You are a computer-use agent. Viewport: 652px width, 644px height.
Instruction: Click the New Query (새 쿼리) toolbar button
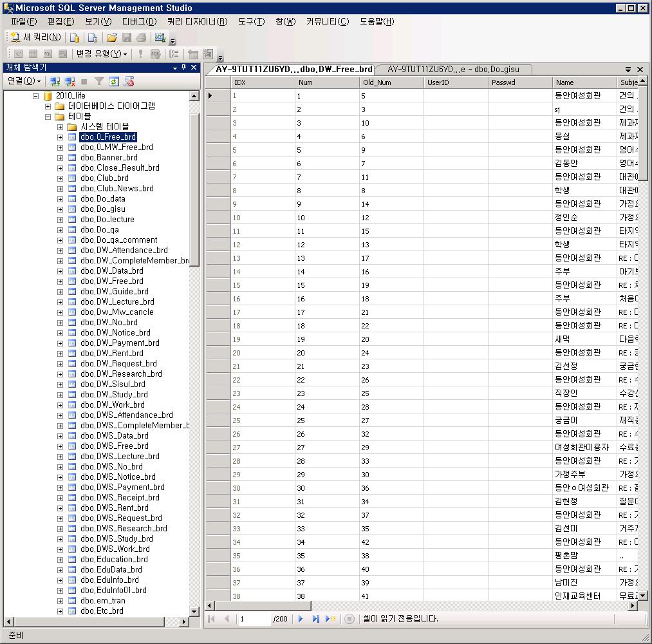point(36,37)
